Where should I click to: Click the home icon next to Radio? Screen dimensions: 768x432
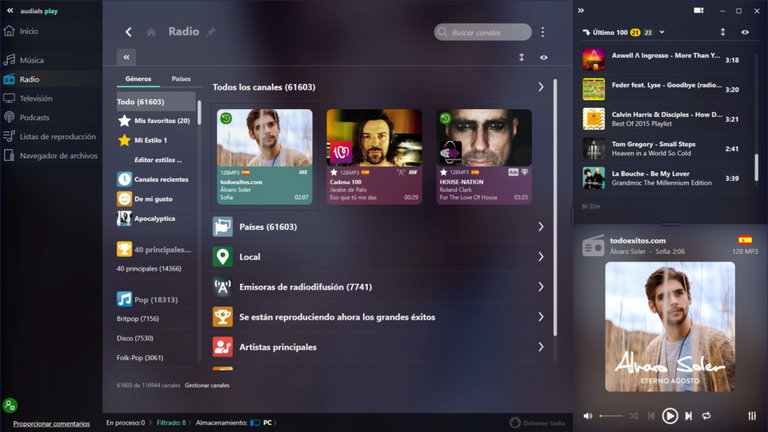tap(151, 32)
